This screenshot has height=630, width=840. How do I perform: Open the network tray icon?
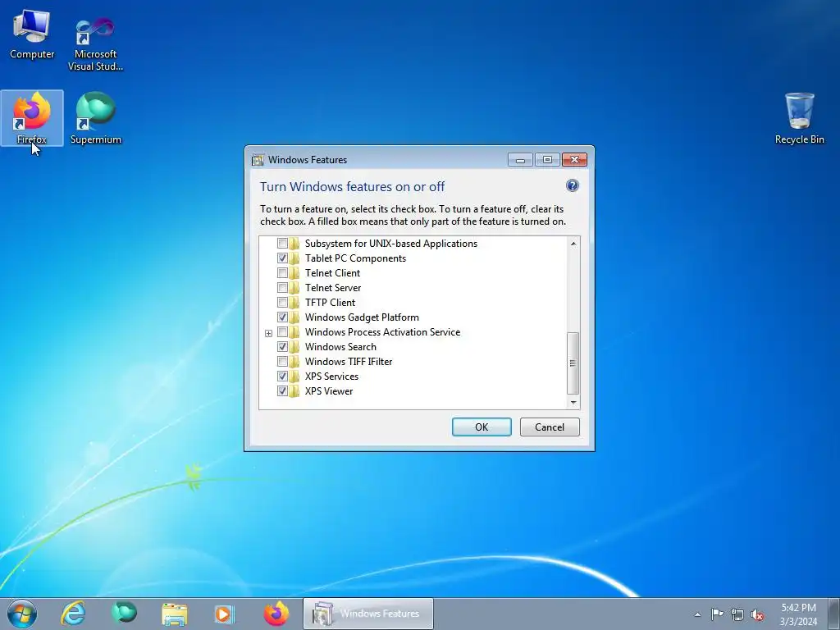[737, 614]
